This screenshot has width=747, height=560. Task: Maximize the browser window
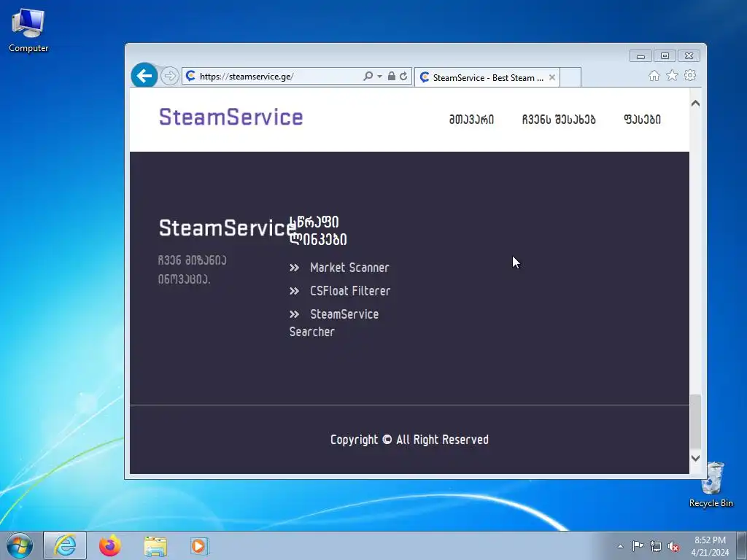pos(665,56)
